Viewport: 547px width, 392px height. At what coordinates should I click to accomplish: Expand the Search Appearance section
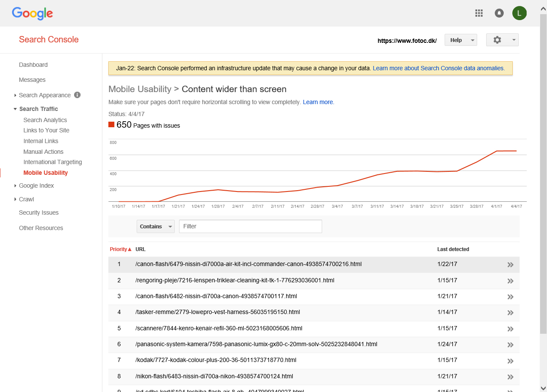pos(15,95)
